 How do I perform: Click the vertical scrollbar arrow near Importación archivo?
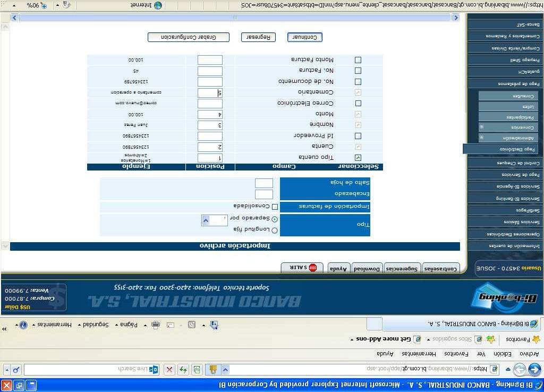point(5,245)
